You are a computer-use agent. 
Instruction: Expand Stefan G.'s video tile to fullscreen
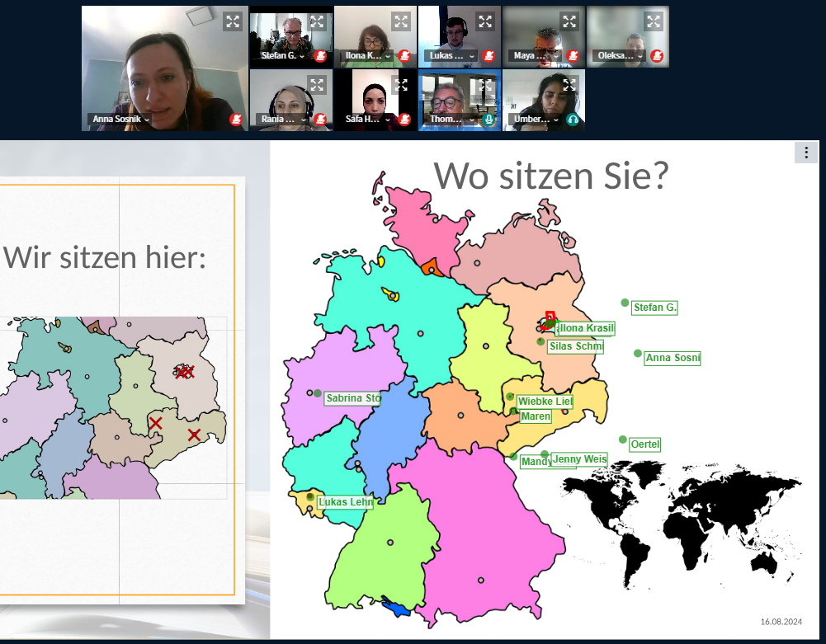point(317,21)
